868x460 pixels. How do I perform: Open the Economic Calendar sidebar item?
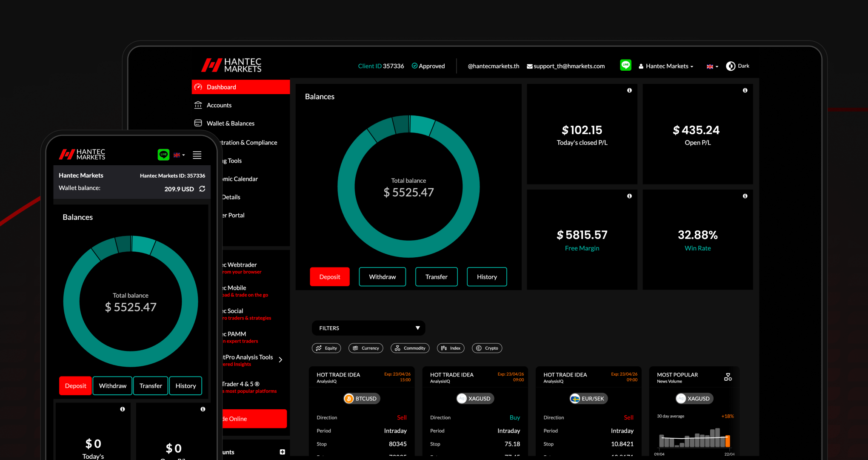[x=240, y=179]
